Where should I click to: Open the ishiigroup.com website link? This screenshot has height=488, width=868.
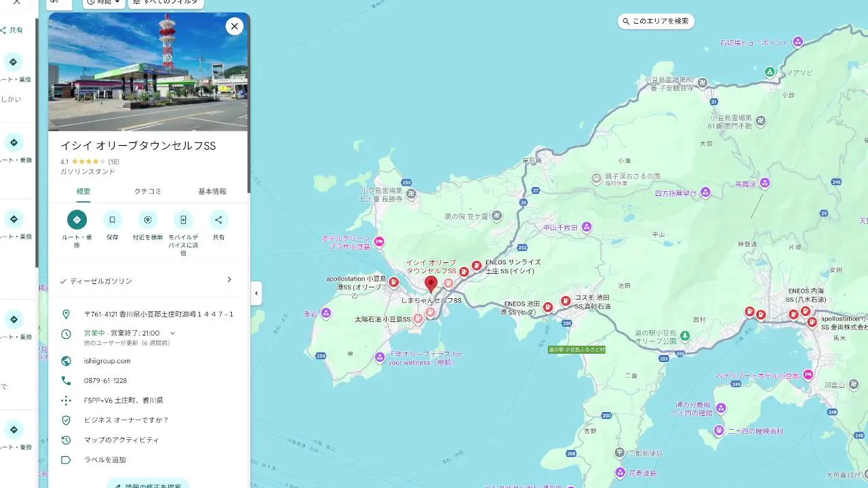[107, 361]
